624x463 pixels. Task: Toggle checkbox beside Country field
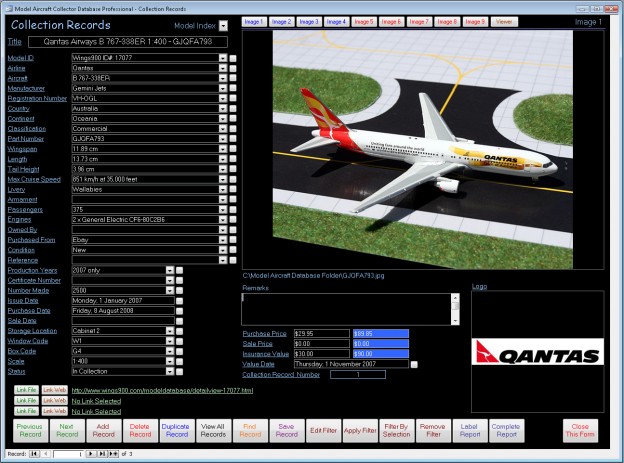[x=233, y=109]
